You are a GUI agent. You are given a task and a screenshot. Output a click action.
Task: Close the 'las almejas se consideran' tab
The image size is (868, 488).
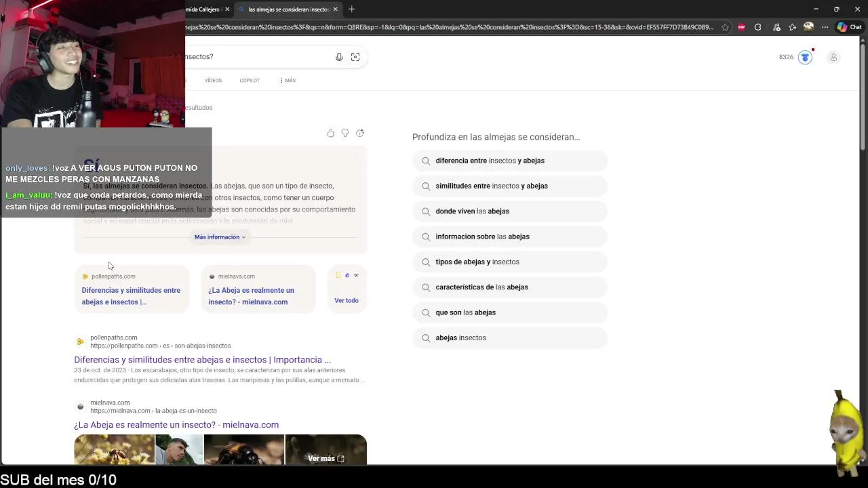click(335, 9)
